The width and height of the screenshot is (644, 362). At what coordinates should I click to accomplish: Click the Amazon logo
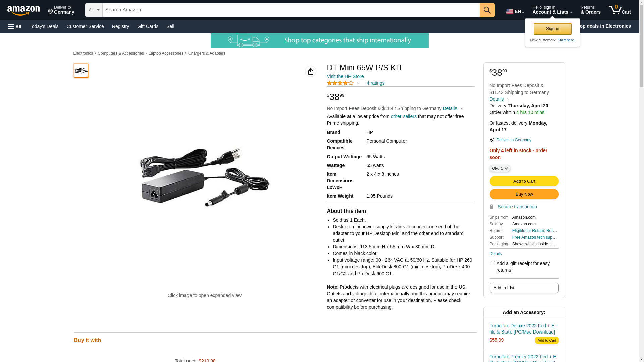pyautogui.click(x=23, y=11)
